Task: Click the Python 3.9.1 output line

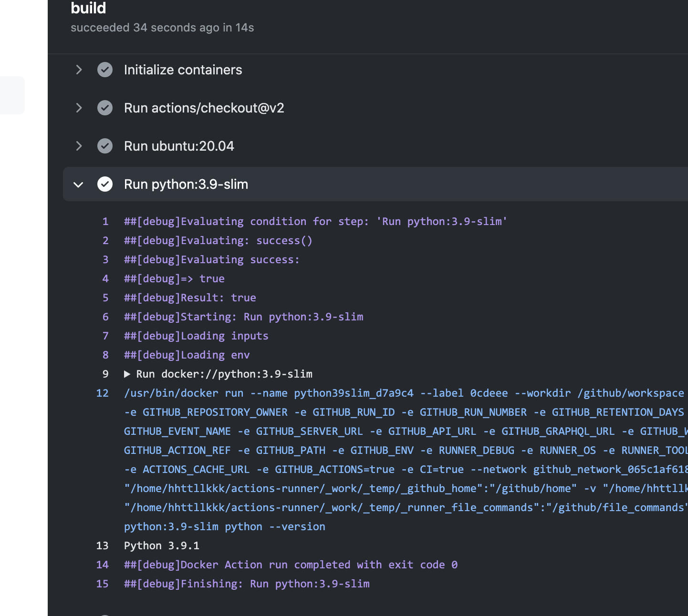Action: pos(161,545)
